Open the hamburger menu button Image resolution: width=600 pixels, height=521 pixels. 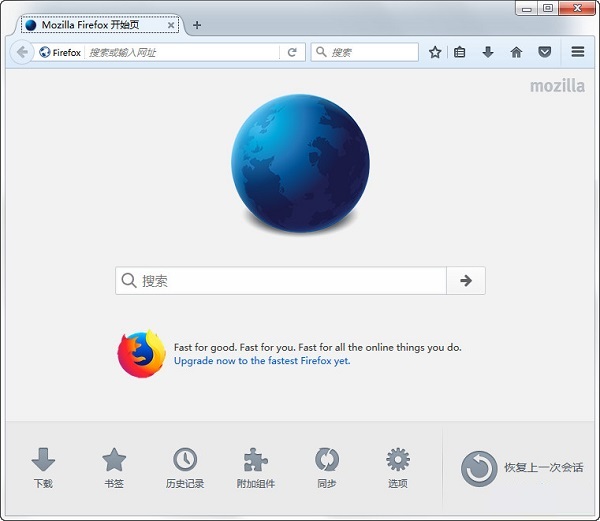578,52
